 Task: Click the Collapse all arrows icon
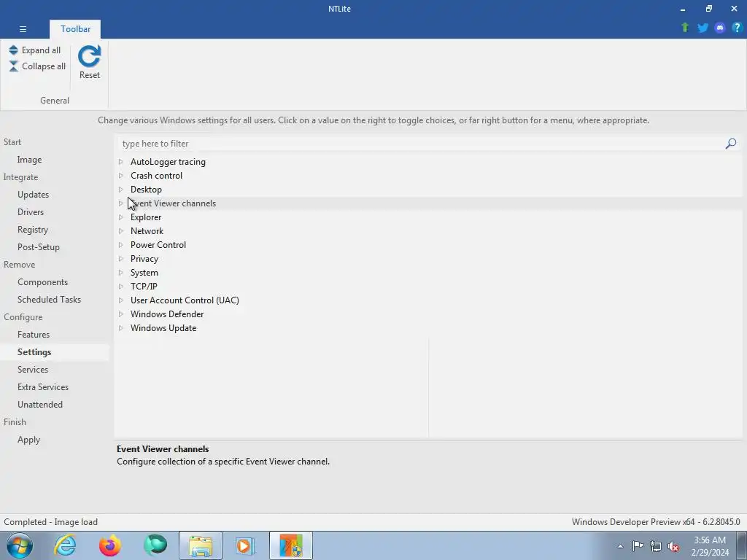[13, 66]
